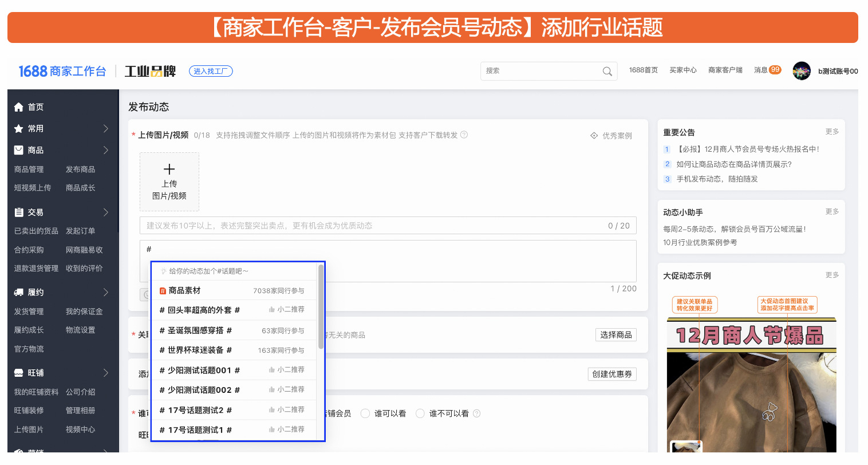Click the truck icon beside 履约
This screenshot has height=465, width=868.
[x=18, y=293]
